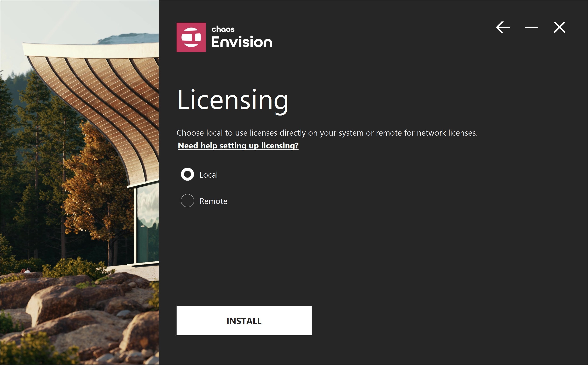Click the 'Choose local to use licenses' description
This screenshot has height=365, width=588.
[x=327, y=133]
